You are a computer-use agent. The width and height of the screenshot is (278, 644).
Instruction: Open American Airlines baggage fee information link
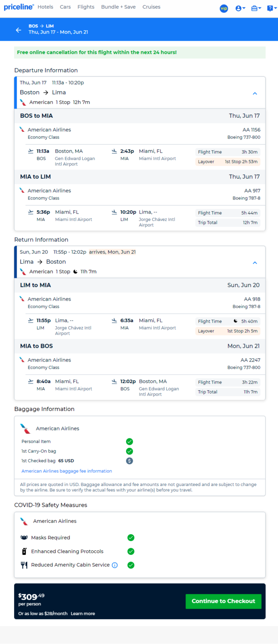(x=66, y=471)
